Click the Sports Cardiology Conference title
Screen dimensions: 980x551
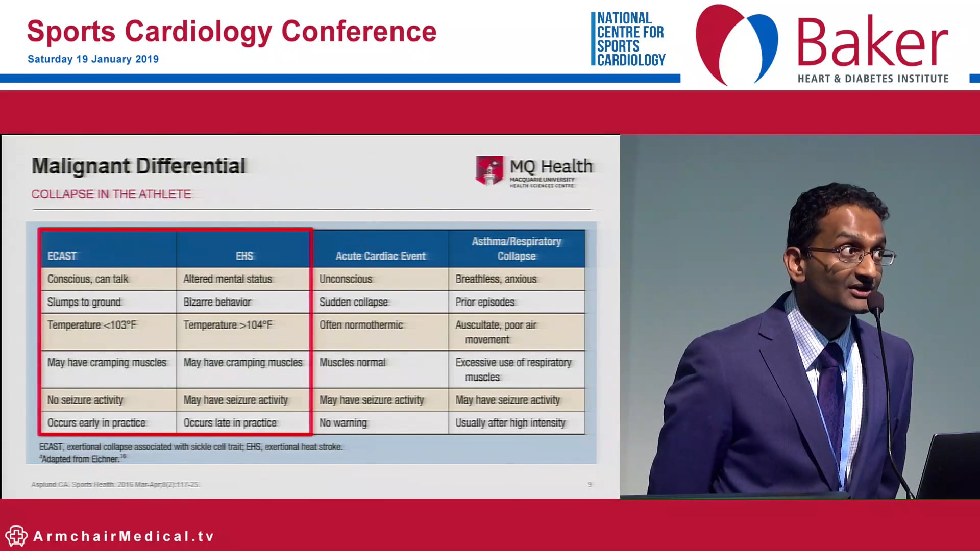click(x=231, y=32)
